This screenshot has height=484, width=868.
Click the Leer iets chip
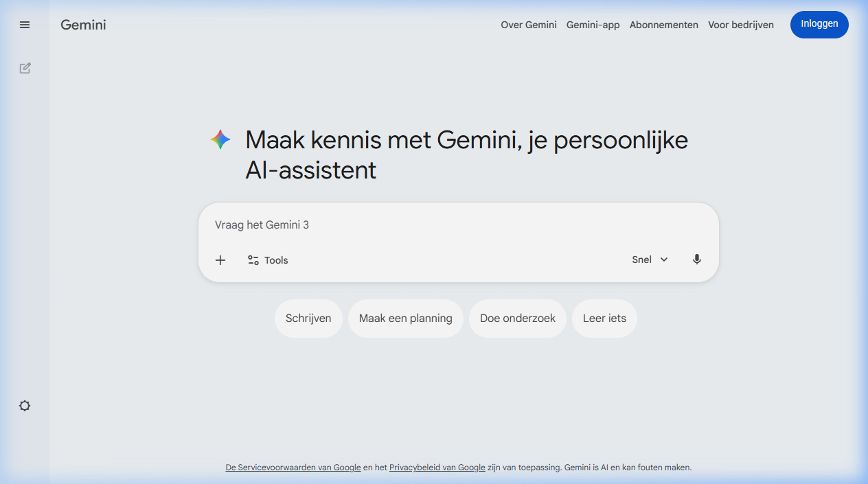(604, 319)
